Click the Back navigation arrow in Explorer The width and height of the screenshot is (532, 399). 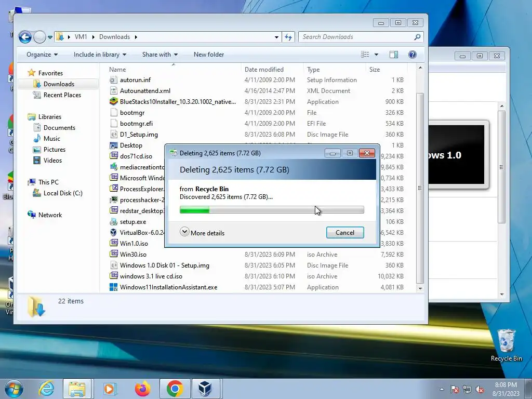pyautogui.click(x=25, y=37)
